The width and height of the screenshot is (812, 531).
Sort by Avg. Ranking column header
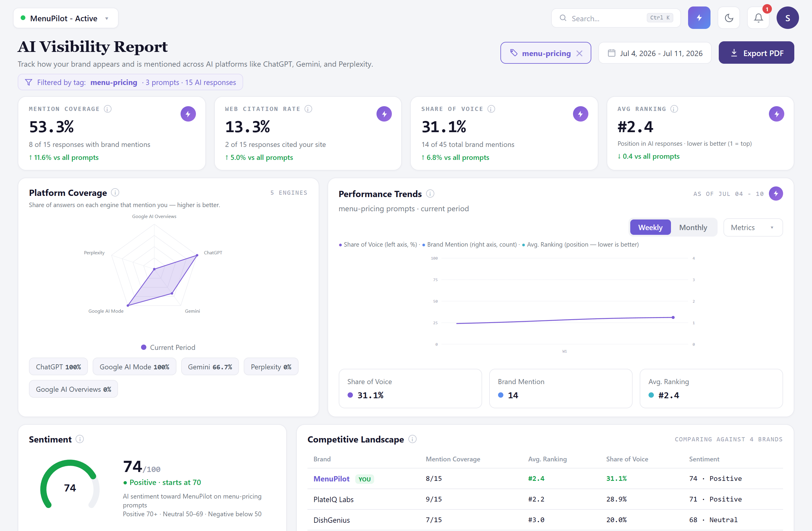pyautogui.click(x=547, y=459)
